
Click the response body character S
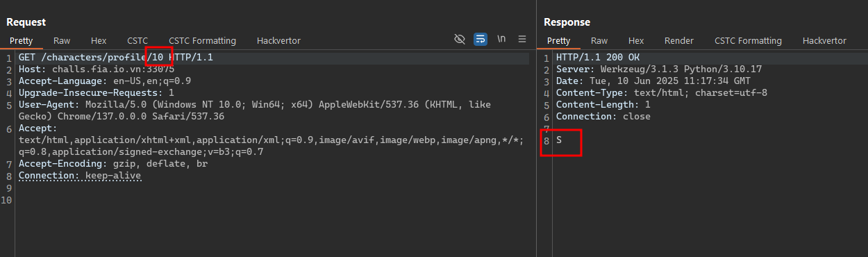tap(559, 140)
